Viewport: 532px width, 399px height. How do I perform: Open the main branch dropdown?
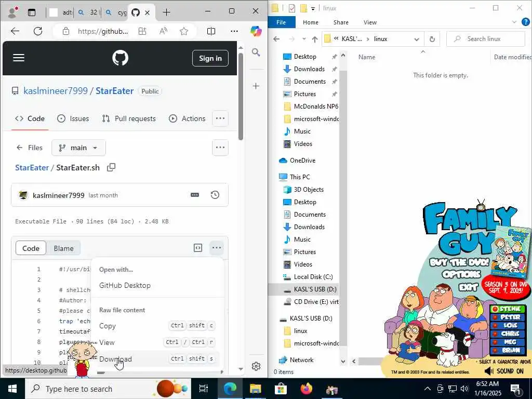point(78,148)
